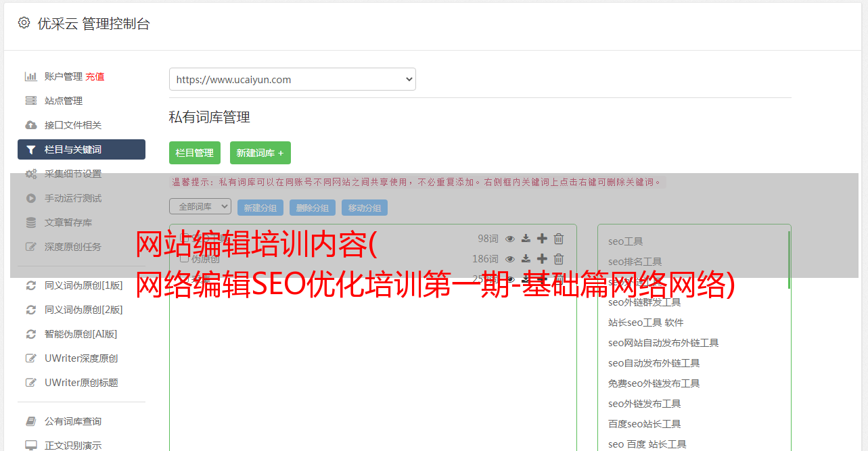Image resolution: width=868 pixels, height=451 pixels.
Task: Click the 私有词库管理 heading
Action: 210,117
